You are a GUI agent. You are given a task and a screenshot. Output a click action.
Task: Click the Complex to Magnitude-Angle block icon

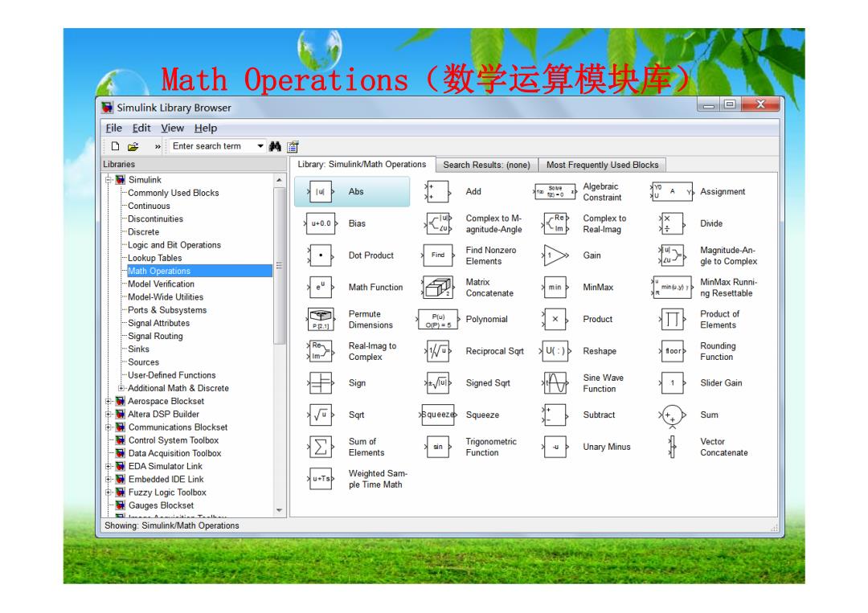(437, 223)
